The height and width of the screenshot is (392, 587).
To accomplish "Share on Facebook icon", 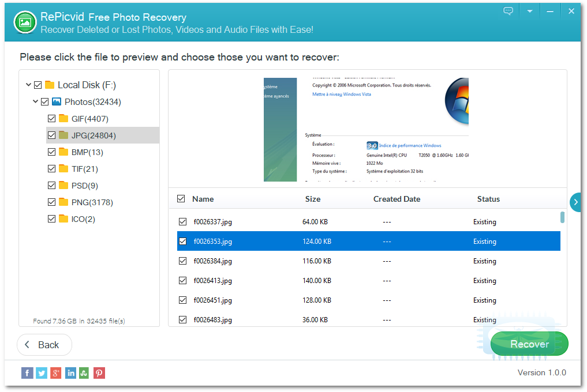I will click(x=27, y=373).
